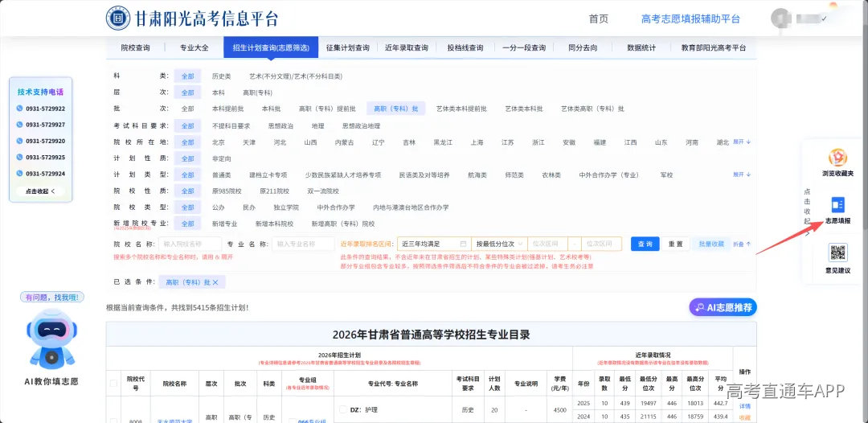This screenshot has height=423, width=868.
Task: Focus the 专业名称 input field
Action: 303,244
